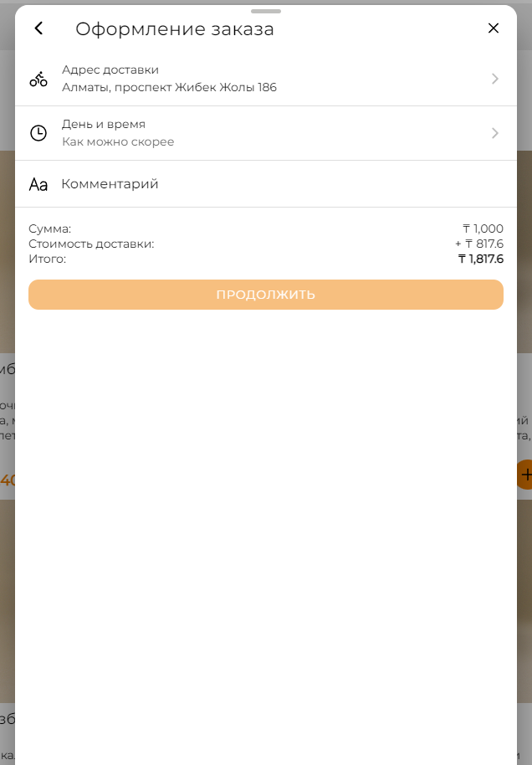Screen dimensions: 532x765
Task: Click the Итого total amount ₸ 1,817.6
Action: [481, 259]
